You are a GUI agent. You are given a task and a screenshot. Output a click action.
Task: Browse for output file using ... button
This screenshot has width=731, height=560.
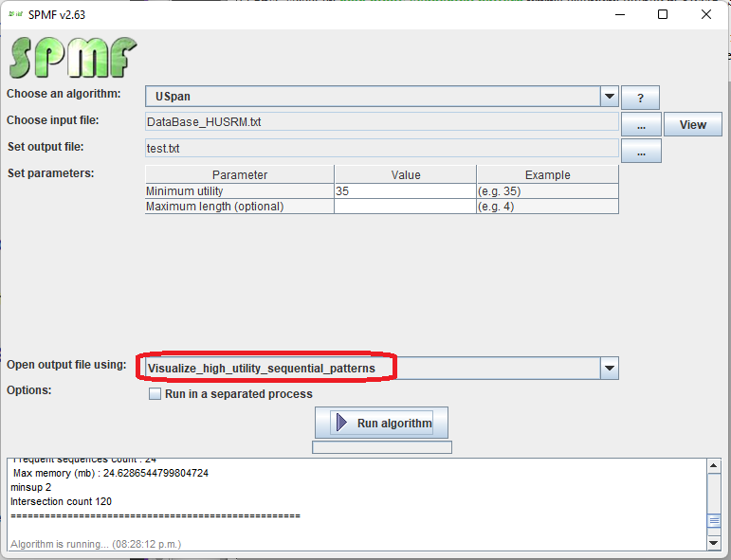pos(641,151)
